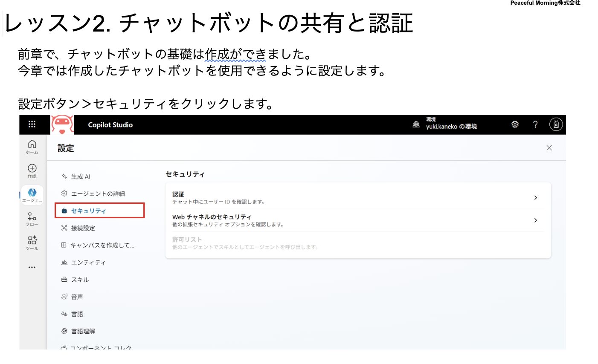Image resolution: width=598 pixels, height=364 pixels.
Task: Open the user account profile icon
Action: [556, 124]
